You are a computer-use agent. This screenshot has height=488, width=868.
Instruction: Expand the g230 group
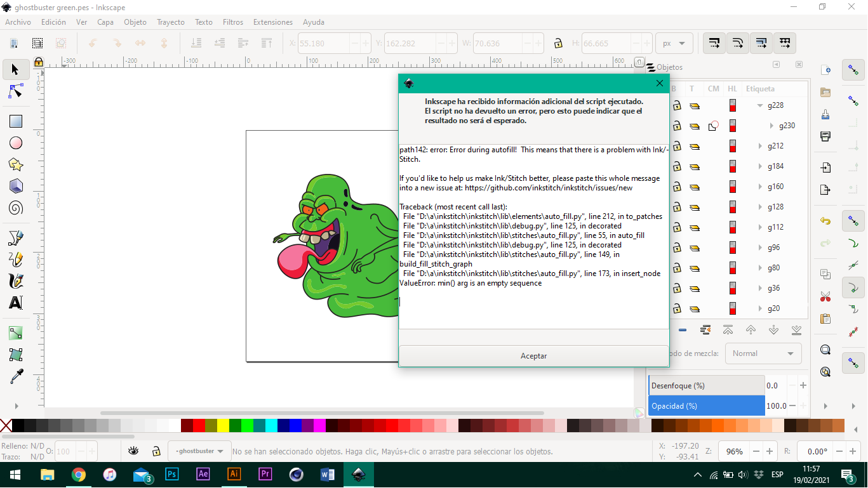click(x=771, y=126)
